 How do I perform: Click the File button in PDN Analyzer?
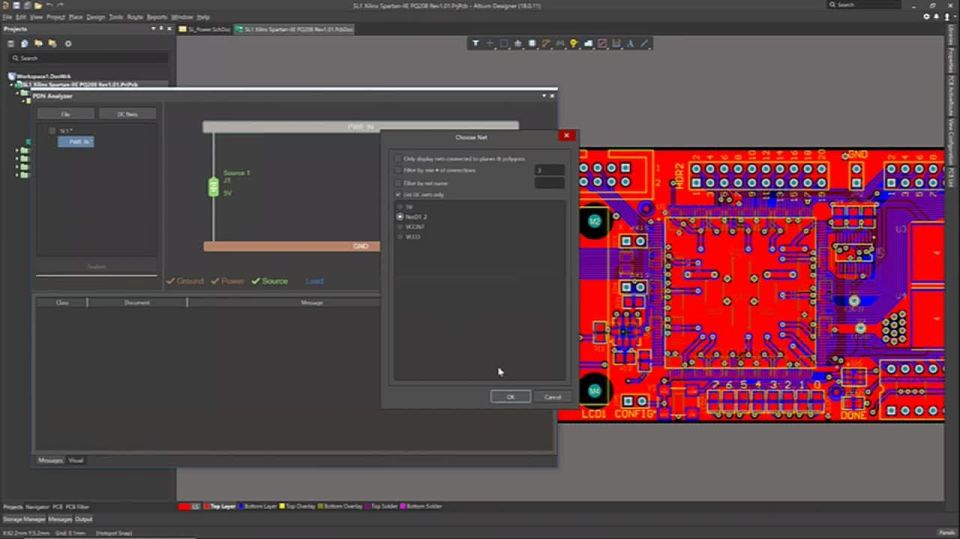pos(66,114)
